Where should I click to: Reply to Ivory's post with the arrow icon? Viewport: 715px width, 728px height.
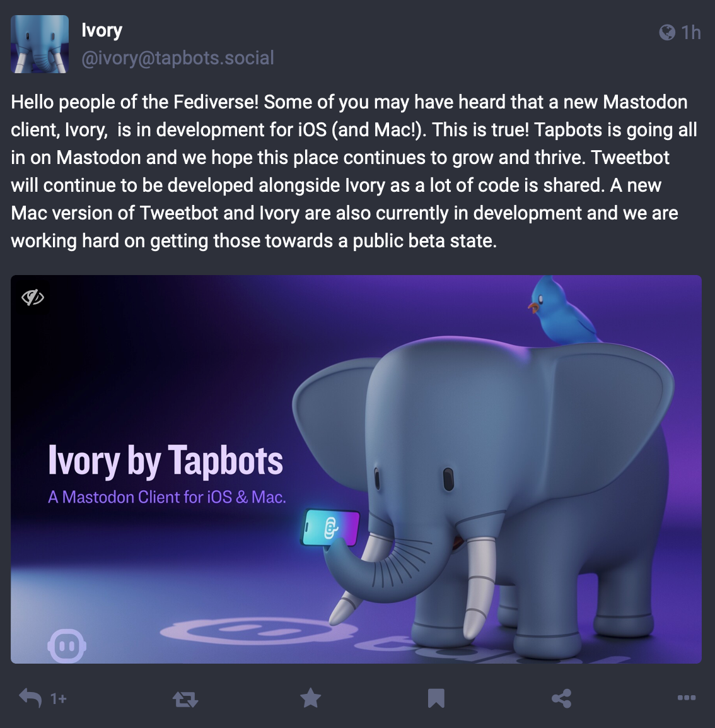(x=31, y=698)
